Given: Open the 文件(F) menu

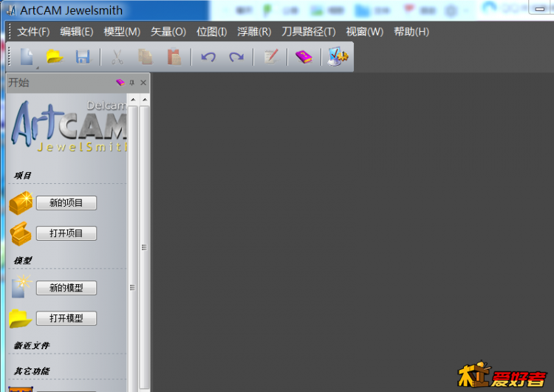Looking at the screenshot, I should (33, 32).
